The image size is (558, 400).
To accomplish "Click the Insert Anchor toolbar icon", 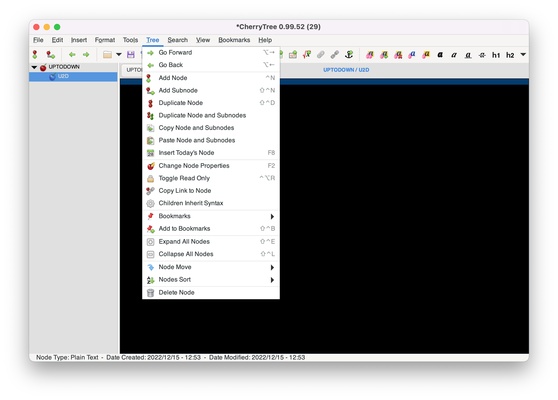I will pos(349,54).
